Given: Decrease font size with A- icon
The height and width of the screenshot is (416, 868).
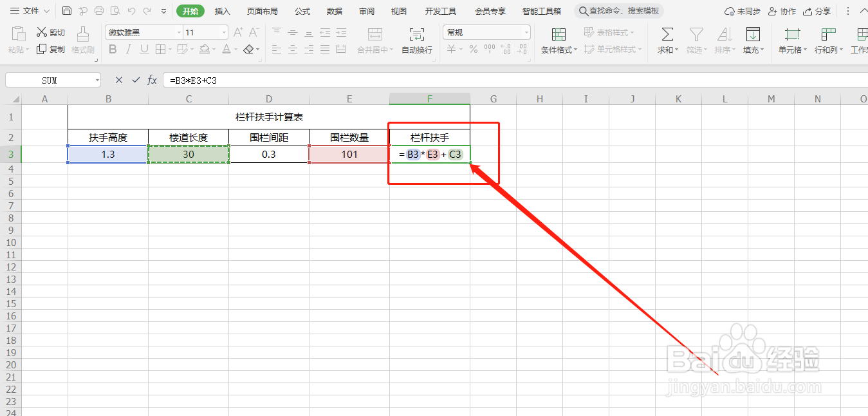Looking at the screenshot, I should (254, 32).
